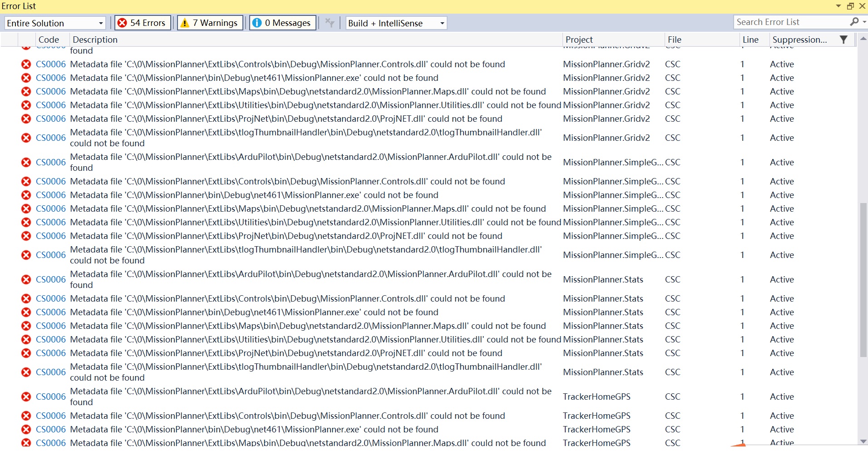868x476 pixels.
Task: Click MissionPlanner.Stats project cell in Utilities.dll row
Action: point(603,339)
